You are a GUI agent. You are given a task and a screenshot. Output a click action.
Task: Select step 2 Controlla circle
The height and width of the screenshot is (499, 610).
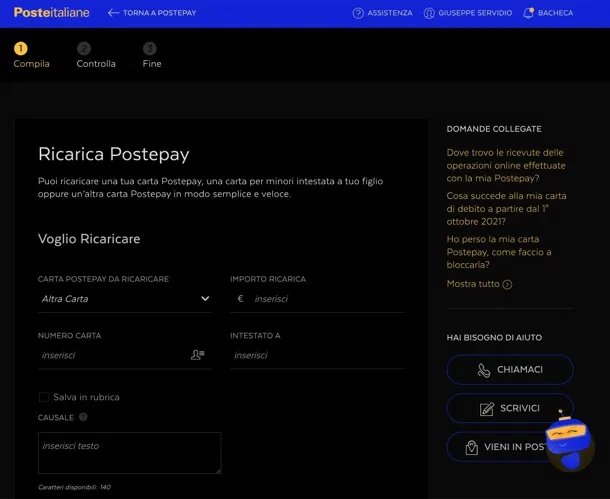(x=84, y=49)
